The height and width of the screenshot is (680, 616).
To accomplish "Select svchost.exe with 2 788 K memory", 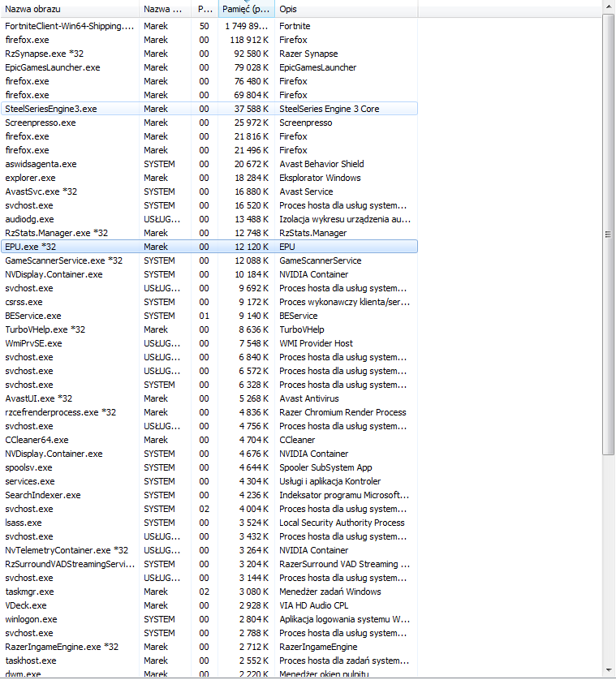I will (209, 633).
